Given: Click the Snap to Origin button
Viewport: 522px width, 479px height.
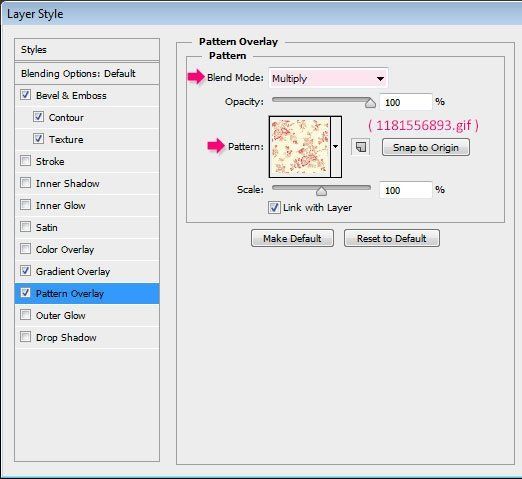Looking at the screenshot, I should 426,147.
